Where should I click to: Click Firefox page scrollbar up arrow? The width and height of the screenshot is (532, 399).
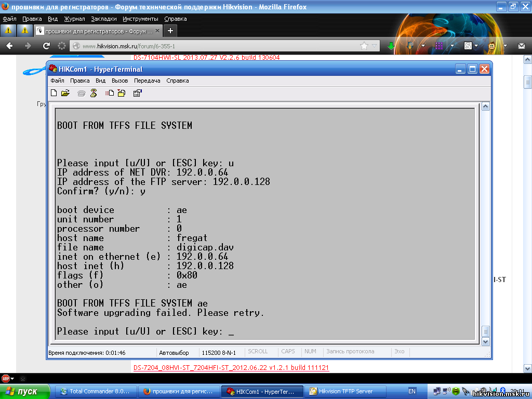[x=527, y=60]
